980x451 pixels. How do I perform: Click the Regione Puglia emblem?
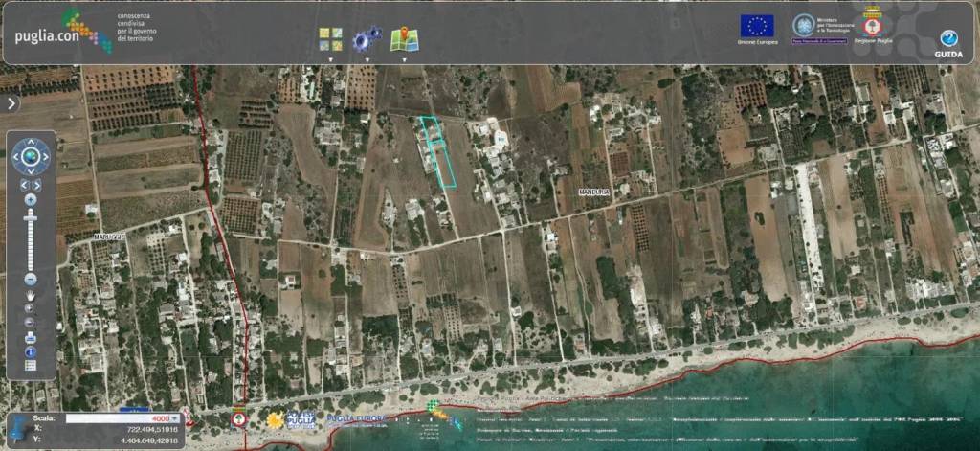click(872, 26)
